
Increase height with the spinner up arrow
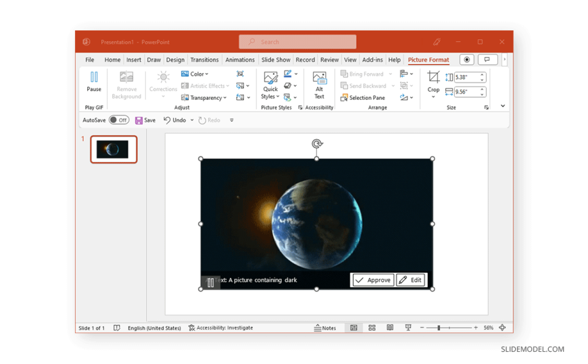(x=483, y=75)
